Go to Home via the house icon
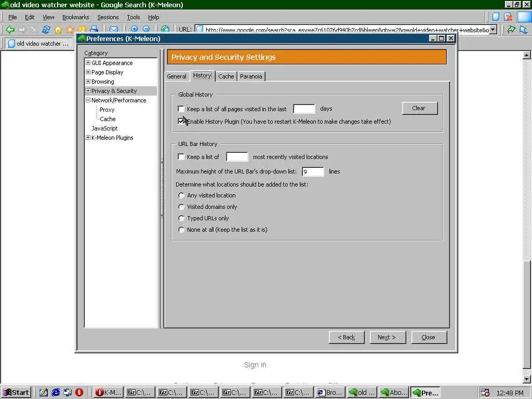532x399 pixels. 58,30
